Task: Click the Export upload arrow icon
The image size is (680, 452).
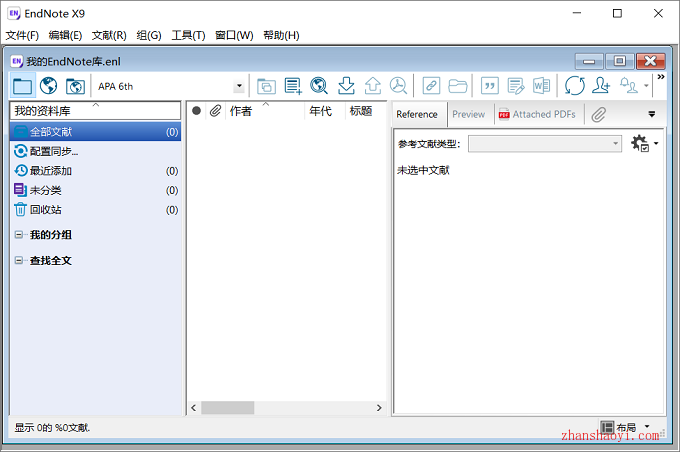Action: click(373, 86)
